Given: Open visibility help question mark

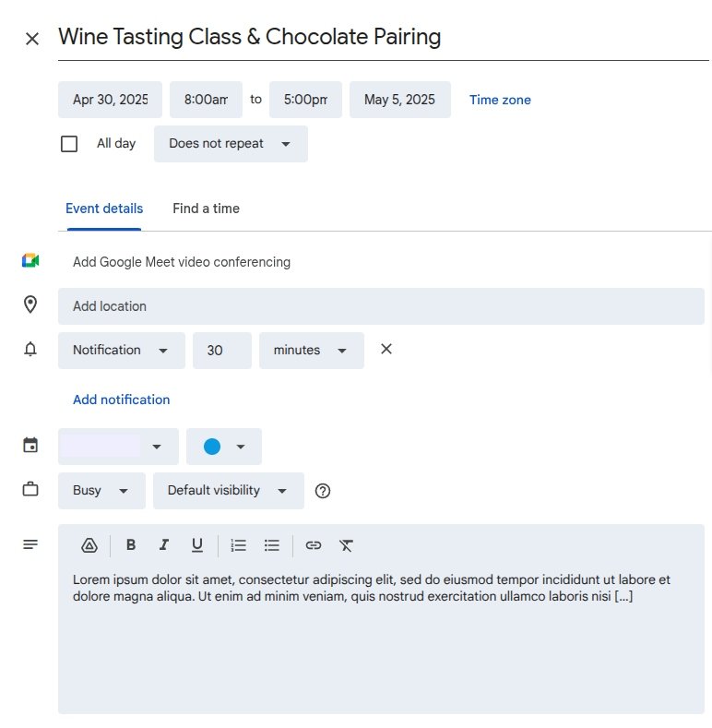Looking at the screenshot, I should 323,491.
